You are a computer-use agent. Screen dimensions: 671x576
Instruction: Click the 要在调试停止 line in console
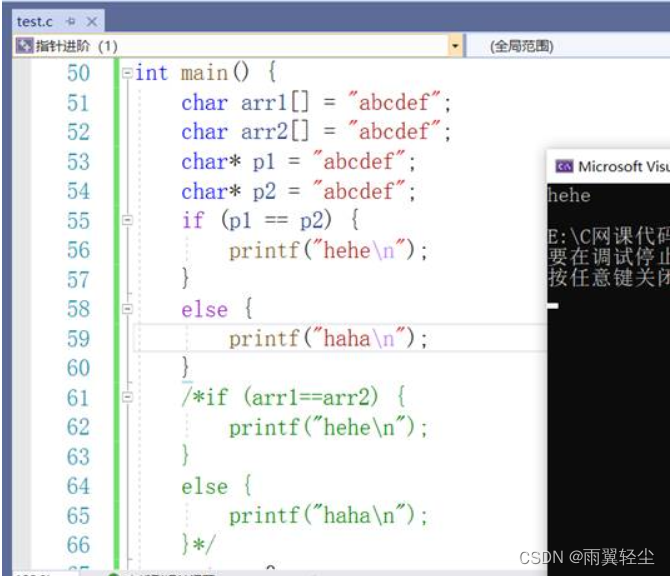tap(608, 257)
